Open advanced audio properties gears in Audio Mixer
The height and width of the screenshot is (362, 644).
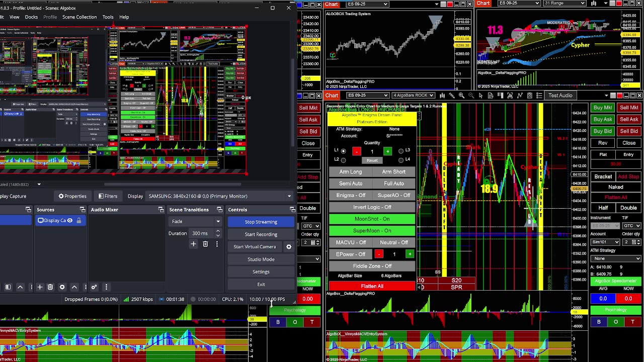coord(94,287)
